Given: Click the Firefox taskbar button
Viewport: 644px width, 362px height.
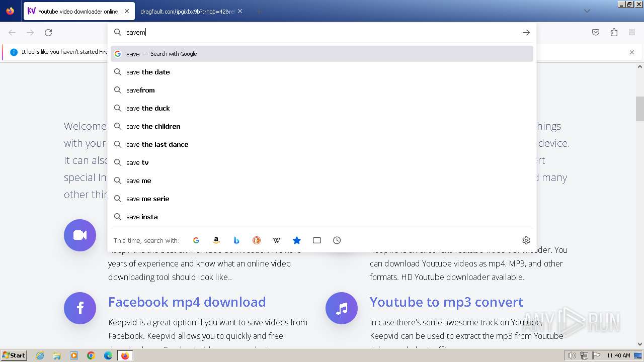Looking at the screenshot, I should [x=125, y=355].
